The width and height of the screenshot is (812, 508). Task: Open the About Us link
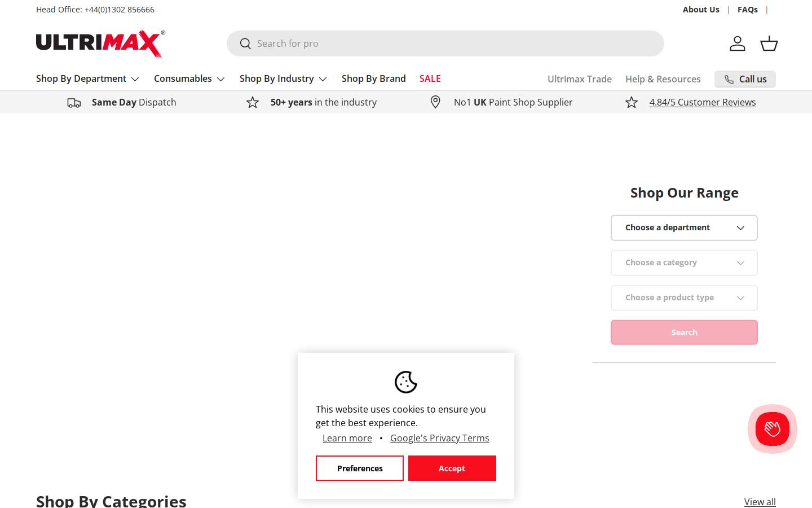click(701, 10)
